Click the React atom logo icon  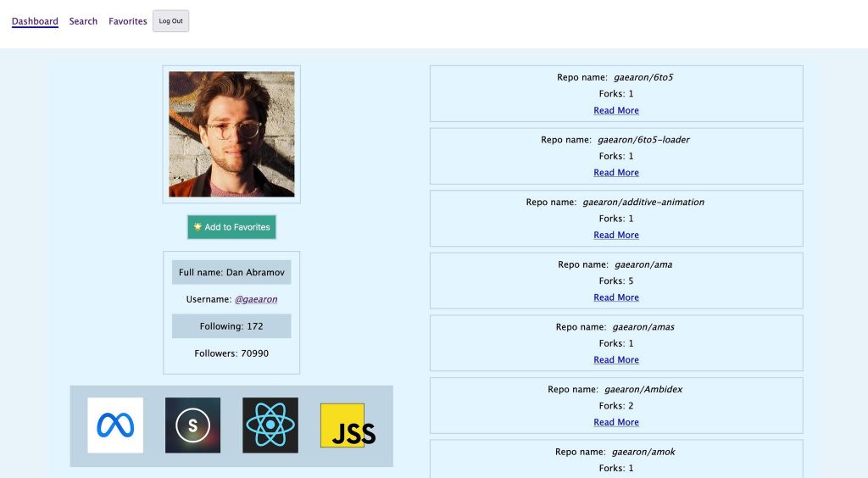tap(270, 425)
